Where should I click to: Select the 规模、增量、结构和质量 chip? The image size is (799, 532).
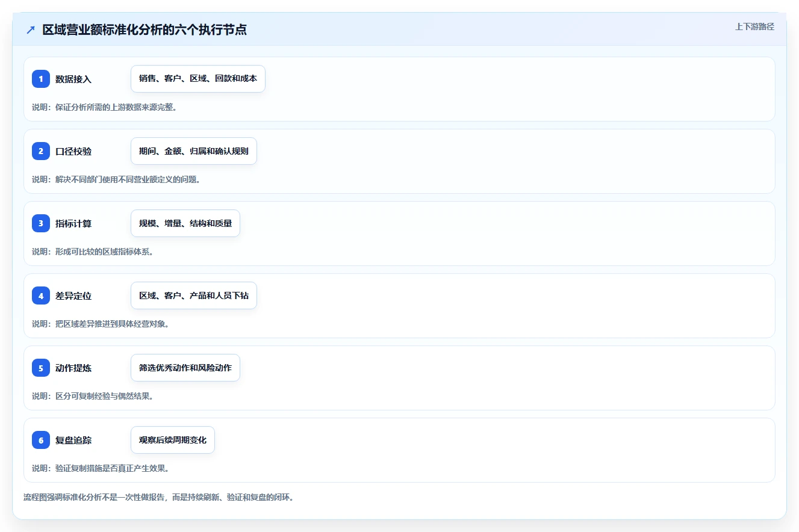click(185, 223)
